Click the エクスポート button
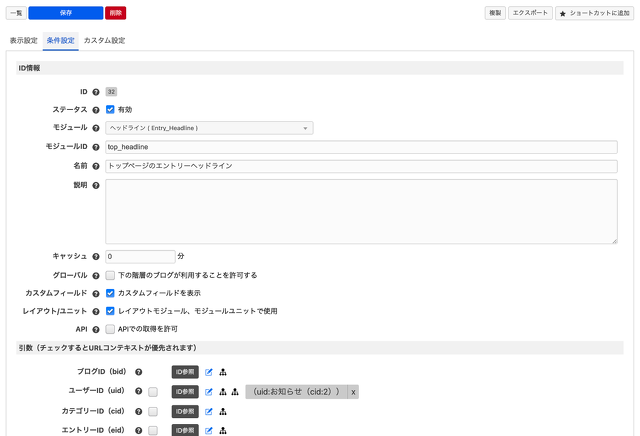This screenshot has width=640, height=436. 530,13
